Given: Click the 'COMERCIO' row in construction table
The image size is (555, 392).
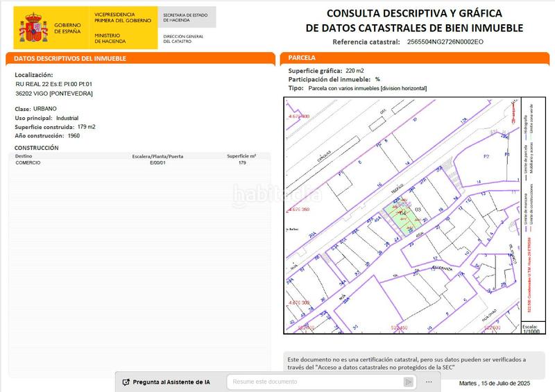Looking at the screenshot, I should [28, 162].
